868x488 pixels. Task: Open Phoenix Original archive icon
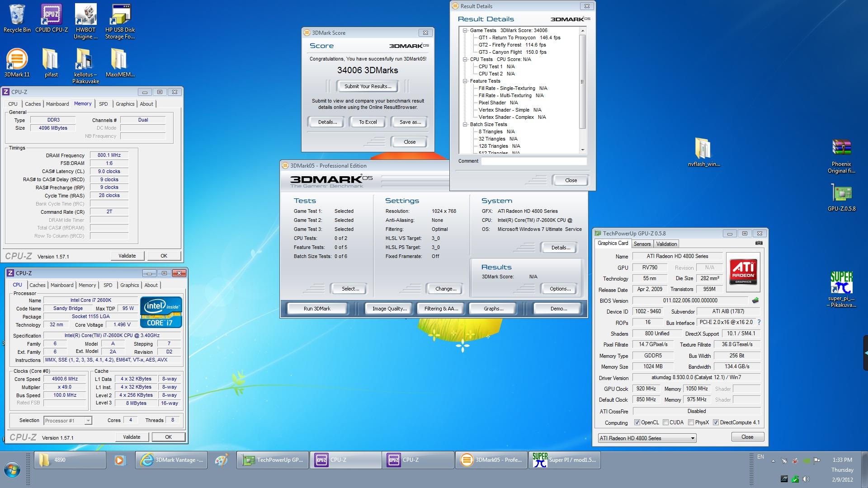[841, 156]
